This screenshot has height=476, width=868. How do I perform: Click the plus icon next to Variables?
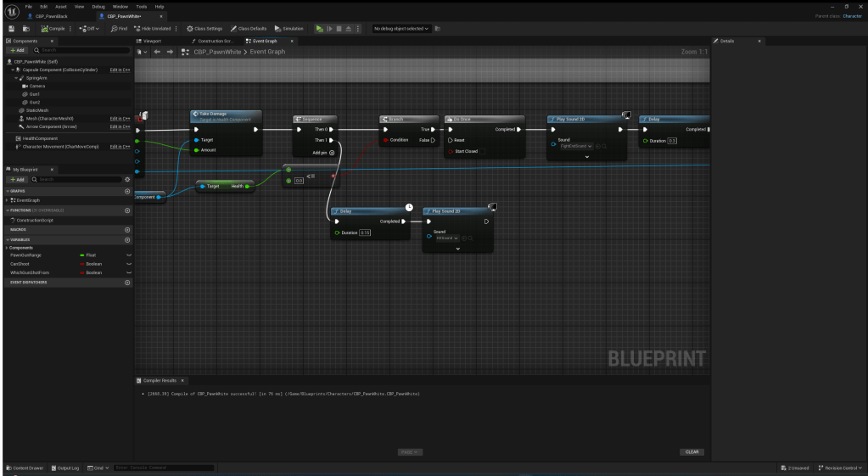127,239
